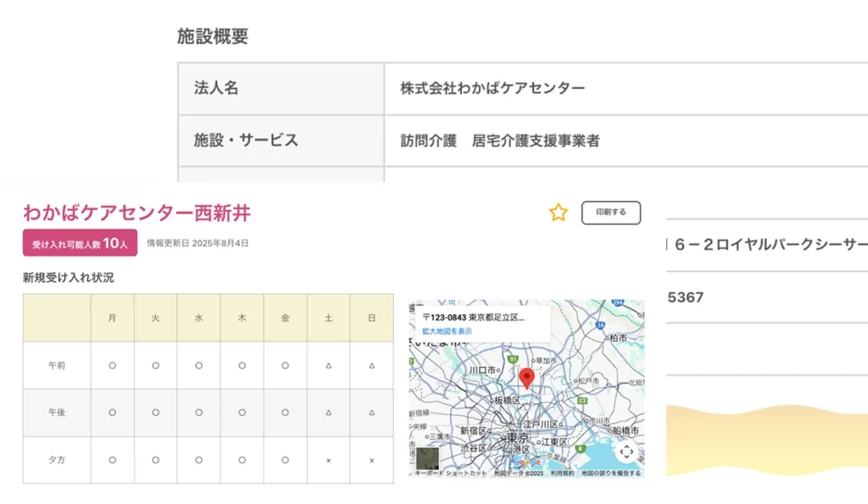Click the わかばケアセンター西新井 title
868x504 pixels.
pyautogui.click(x=136, y=213)
